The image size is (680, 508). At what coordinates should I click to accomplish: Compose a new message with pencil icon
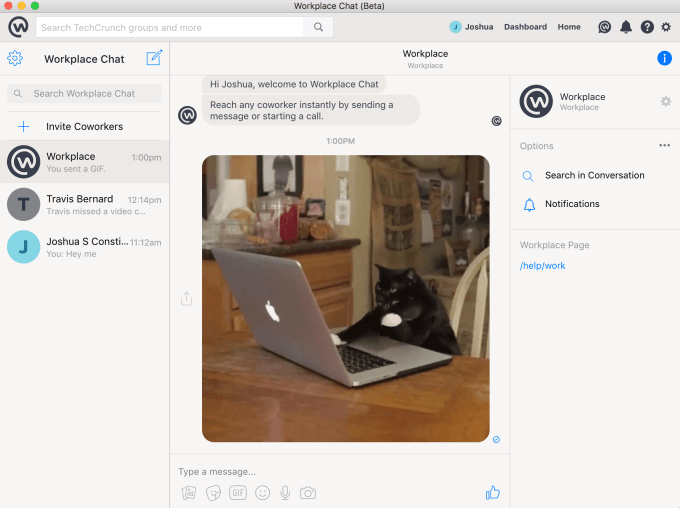154,58
